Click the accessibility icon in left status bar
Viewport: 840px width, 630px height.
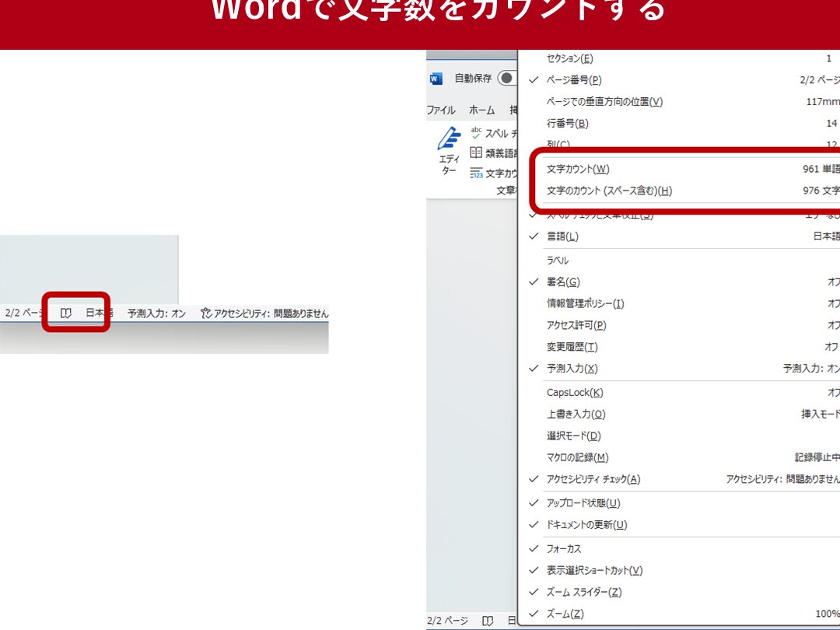click(x=206, y=313)
